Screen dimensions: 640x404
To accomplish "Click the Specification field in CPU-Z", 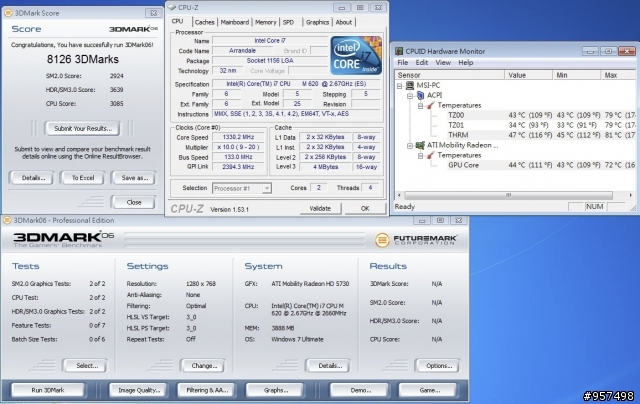I will [296, 84].
